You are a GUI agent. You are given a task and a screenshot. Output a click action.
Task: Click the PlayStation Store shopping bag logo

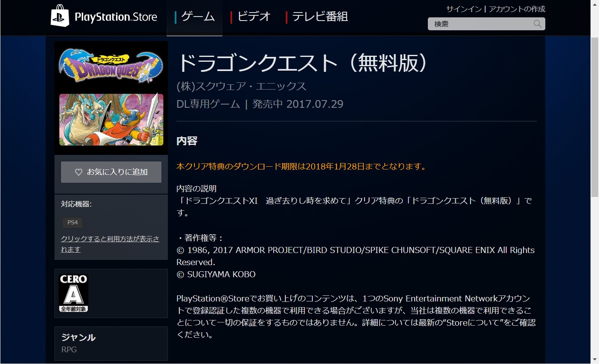click(x=60, y=16)
